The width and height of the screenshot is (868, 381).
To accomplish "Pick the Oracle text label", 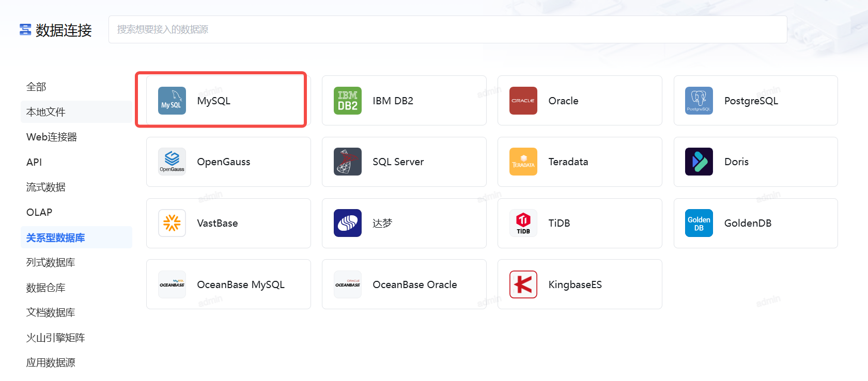I will [x=564, y=101].
